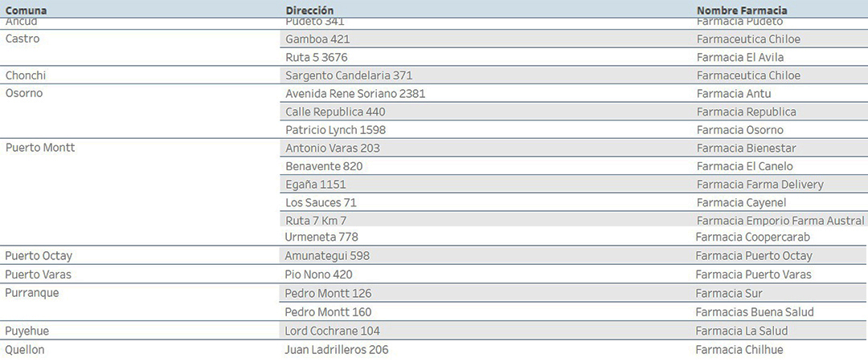Select the Purranque comuna cell
The image size is (868, 362).
pos(31,293)
